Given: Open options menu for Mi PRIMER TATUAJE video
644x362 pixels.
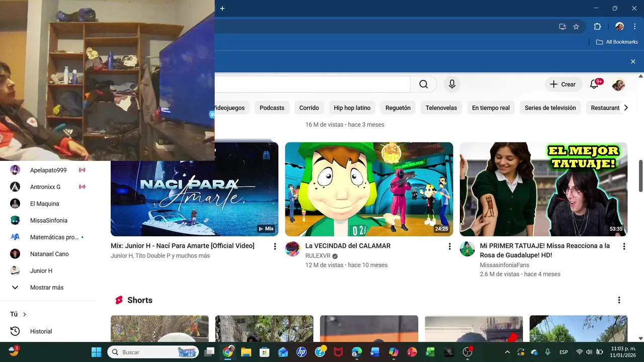Looking at the screenshot, I should tap(624, 246).
